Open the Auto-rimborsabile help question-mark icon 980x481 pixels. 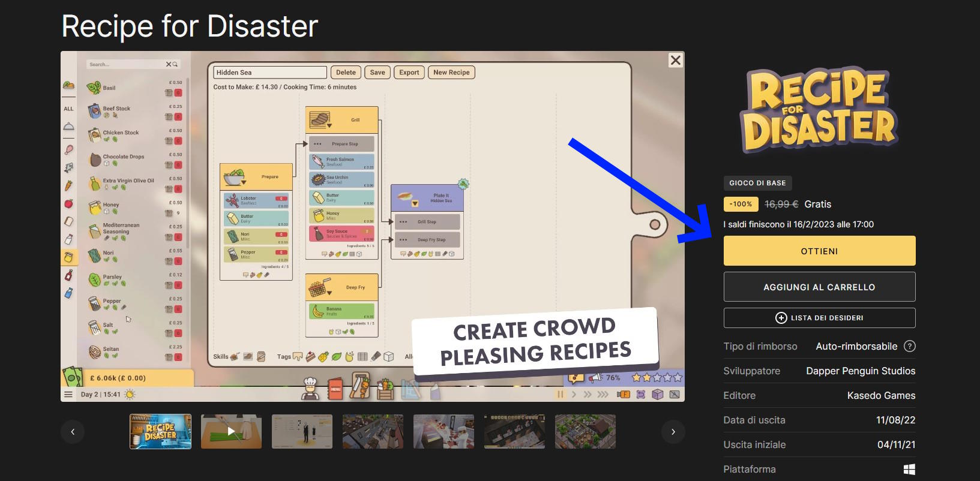point(910,346)
